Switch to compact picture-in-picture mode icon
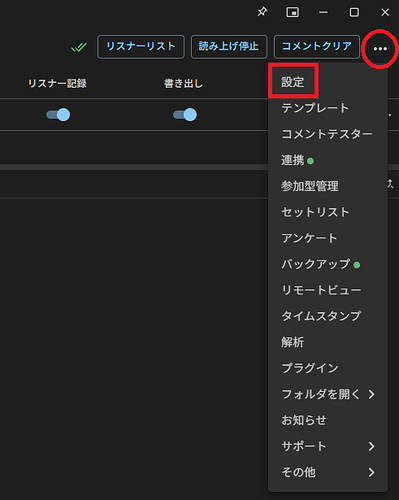399x500 pixels. coord(292,12)
